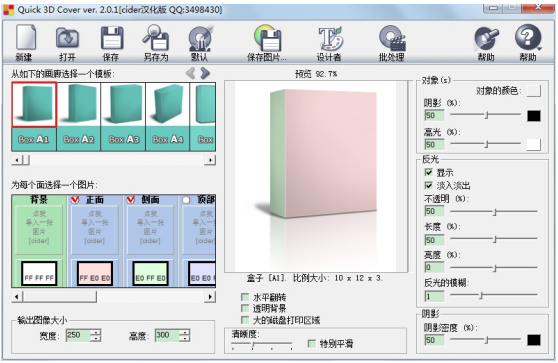The image size is (558, 363).
Task: Click the flashlight 帮助 icon
Action: coord(486,38)
